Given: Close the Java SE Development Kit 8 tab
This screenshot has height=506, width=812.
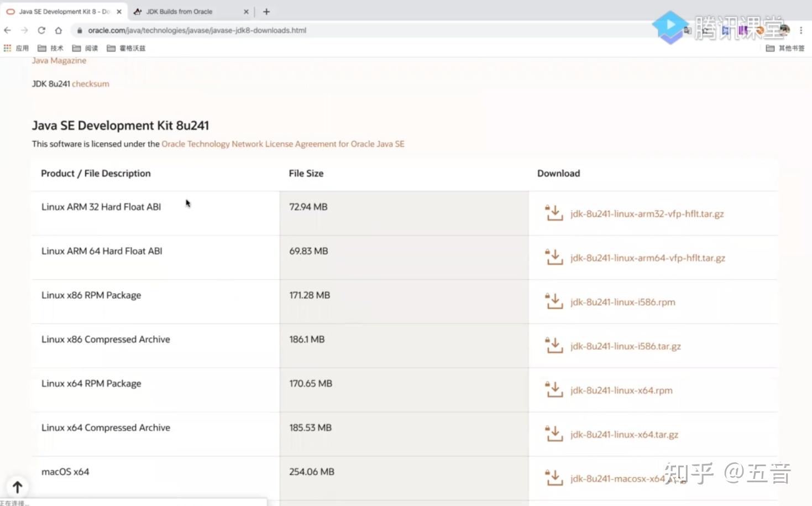Looking at the screenshot, I should 119,12.
